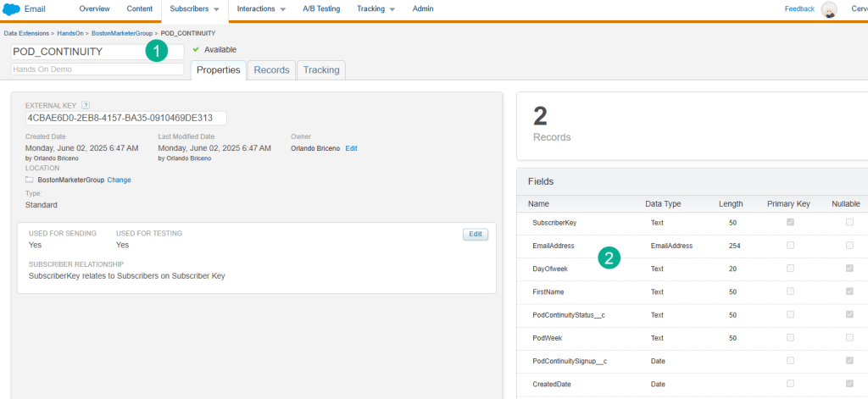Click the Change location link
The image size is (868, 399).
(119, 180)
